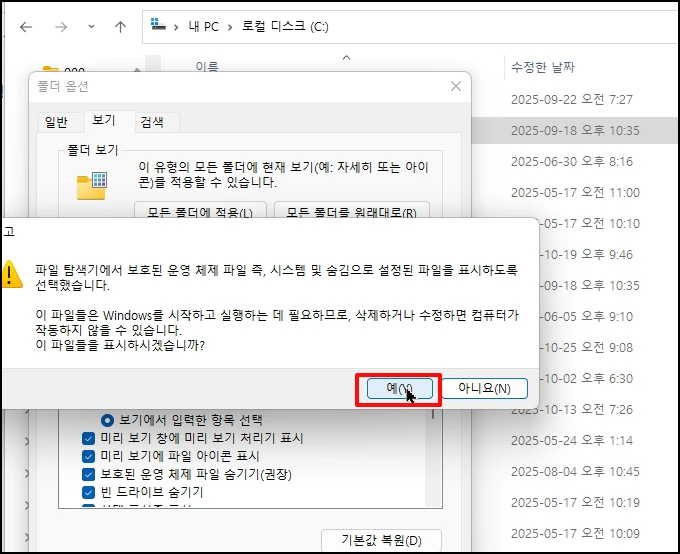The height and width of the screenshot is (554, 680).
Task: Select 로컬 디스크 (C:) in the address breadcrumb
Action: click(285, 27)
